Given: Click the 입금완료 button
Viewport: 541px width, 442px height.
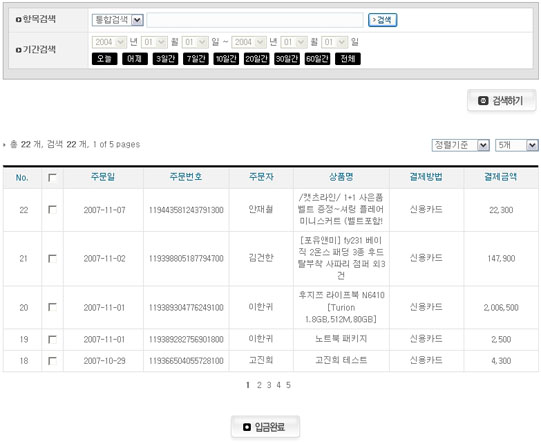Looking at the screenshot, I should pyautogui.click(x=265, y=427).
